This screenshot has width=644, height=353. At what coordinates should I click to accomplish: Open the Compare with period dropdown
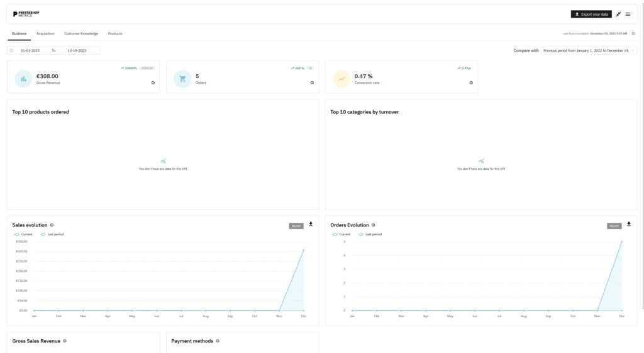tap(588, 50)
